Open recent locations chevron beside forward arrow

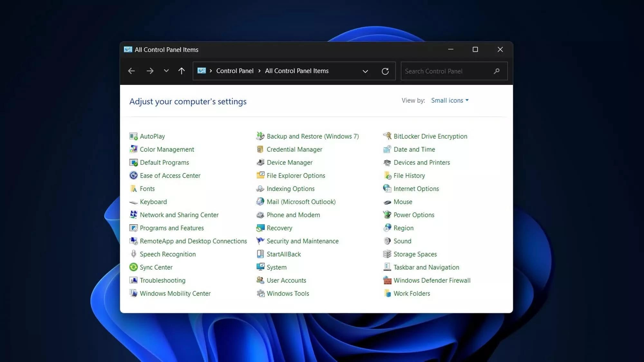pyautogui.click(x=166, y=71)
